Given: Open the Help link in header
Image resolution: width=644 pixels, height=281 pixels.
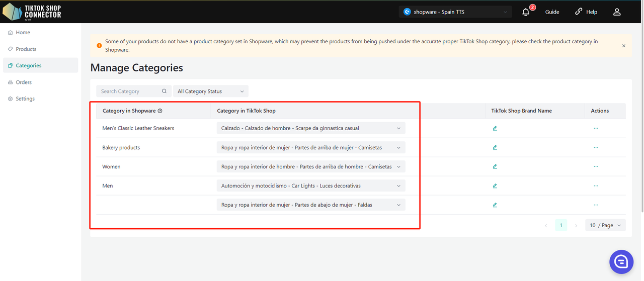Looking at the screenshot, I should (x=586, y=12).
